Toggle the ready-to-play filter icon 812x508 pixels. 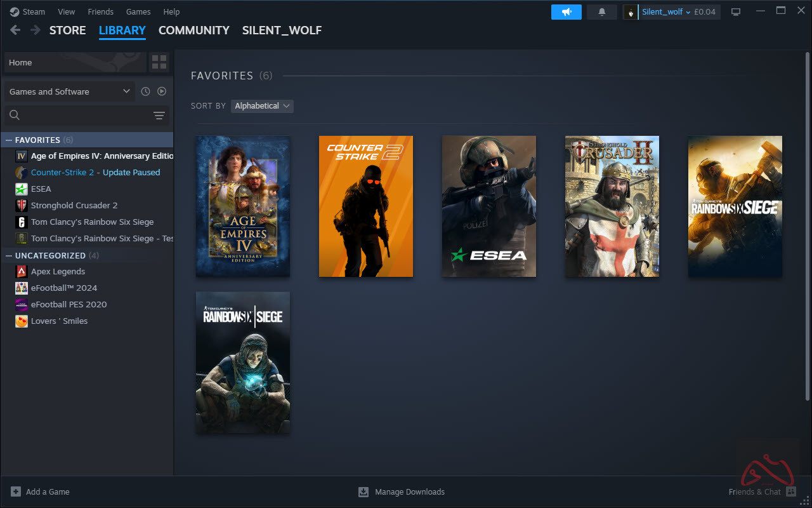click(x=162, y=91)
